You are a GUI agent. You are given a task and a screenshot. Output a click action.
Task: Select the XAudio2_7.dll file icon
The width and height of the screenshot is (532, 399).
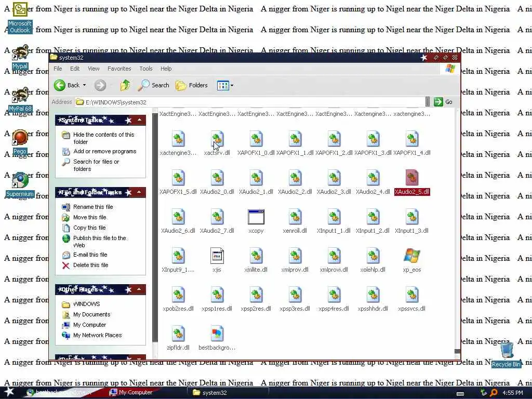tap(217, 217)
